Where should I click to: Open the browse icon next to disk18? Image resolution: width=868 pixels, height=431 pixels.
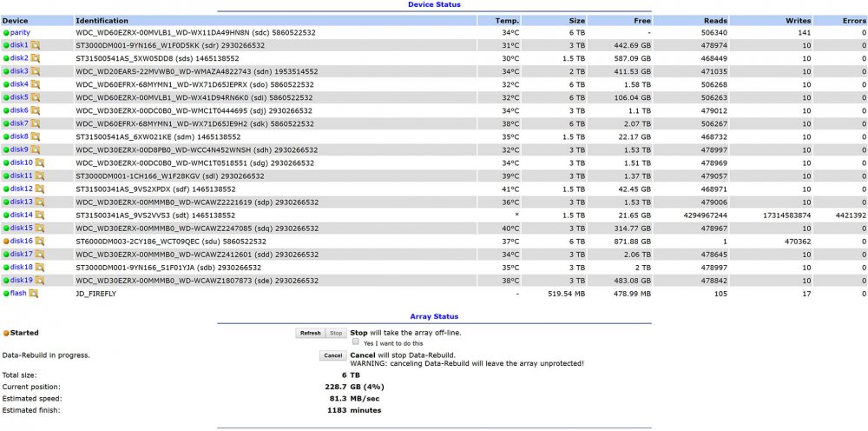(40, 268)
